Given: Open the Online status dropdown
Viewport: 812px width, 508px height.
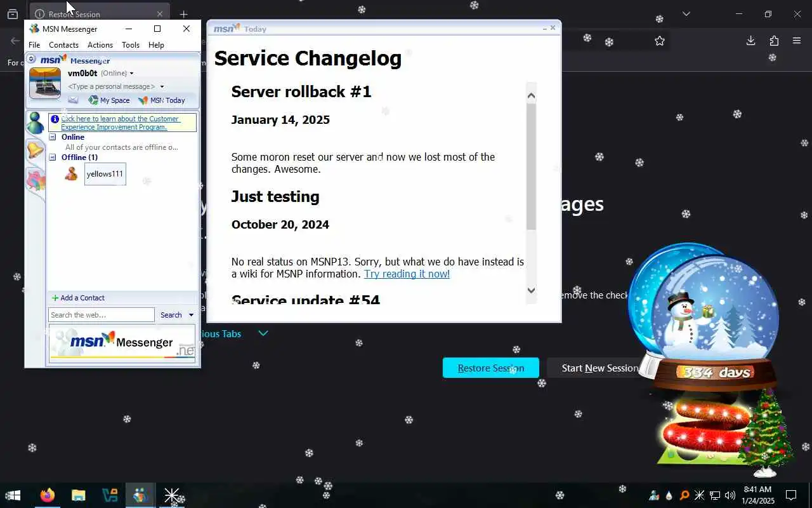Looking at the screenshot, I should (117, 74).
